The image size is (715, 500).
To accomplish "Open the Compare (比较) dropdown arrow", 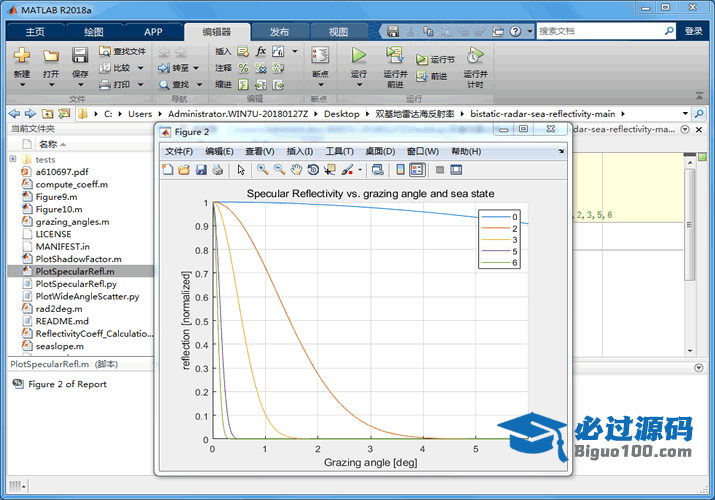I will 140,68.
